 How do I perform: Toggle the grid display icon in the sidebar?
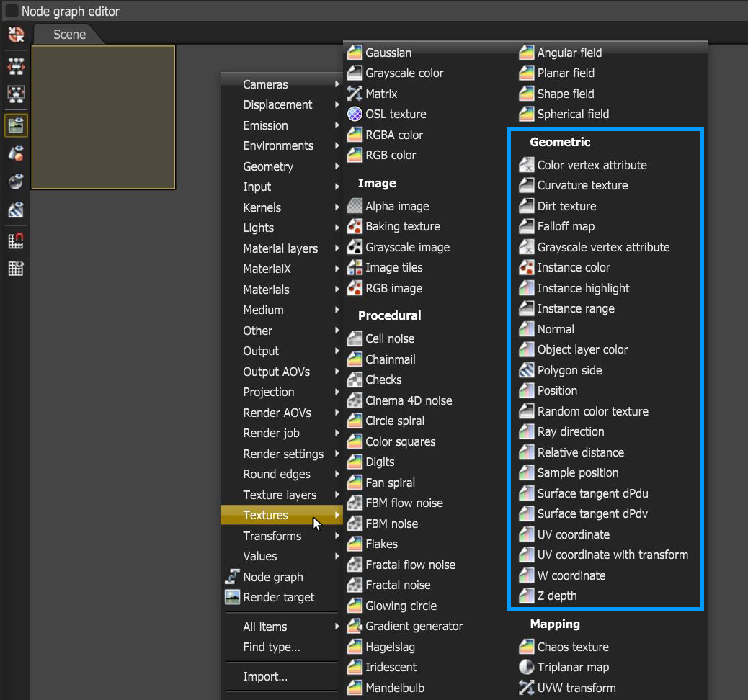point(16,269)
